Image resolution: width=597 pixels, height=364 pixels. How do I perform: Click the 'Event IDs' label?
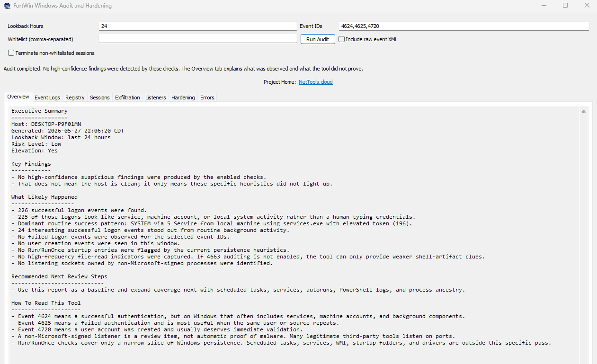pos(311,27)
